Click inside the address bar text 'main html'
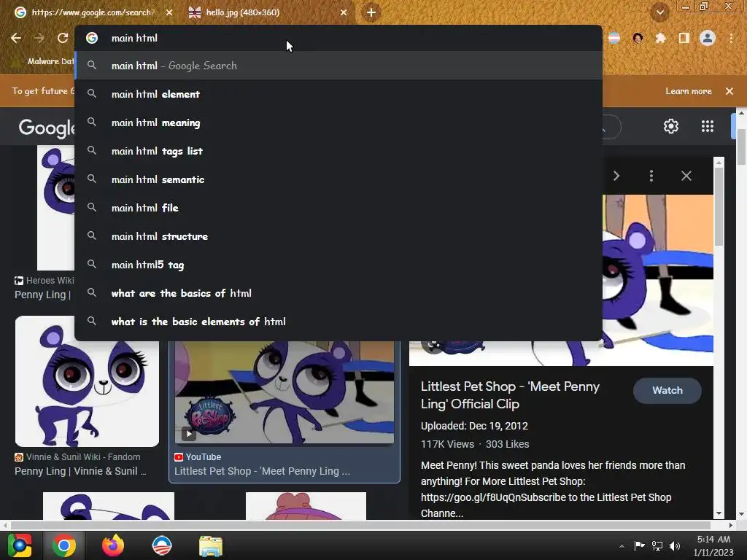This screenshot has height=560, width=747. 134,38
